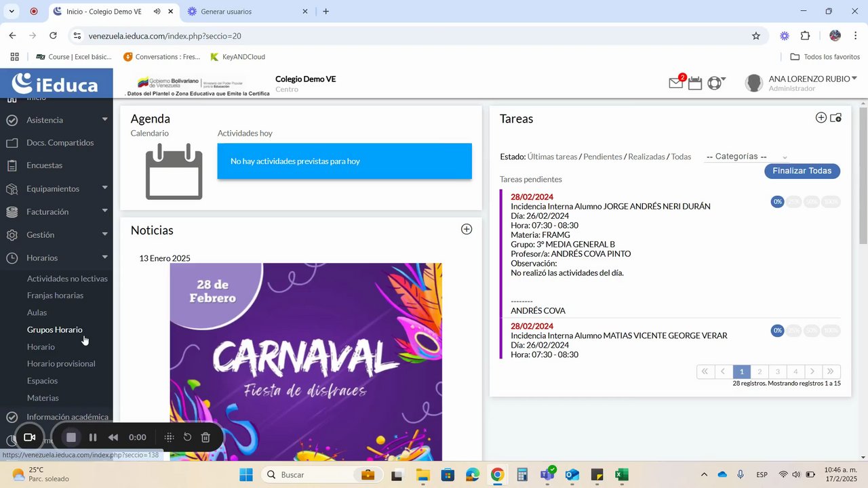Restart the recording with the circular arrow
Image resolution: width=868 pixels, height=488 pixels.
[x=188, y=437]
